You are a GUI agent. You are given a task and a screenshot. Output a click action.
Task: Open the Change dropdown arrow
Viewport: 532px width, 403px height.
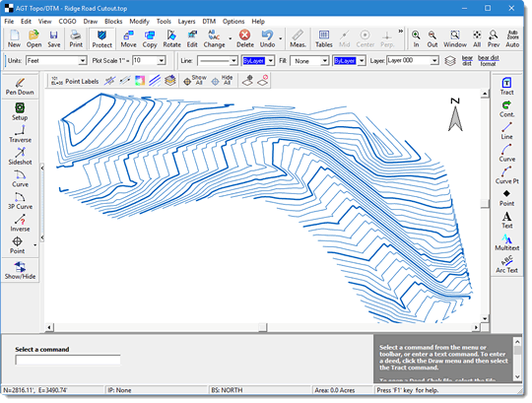pyautogui.click(x=230, y=38)
